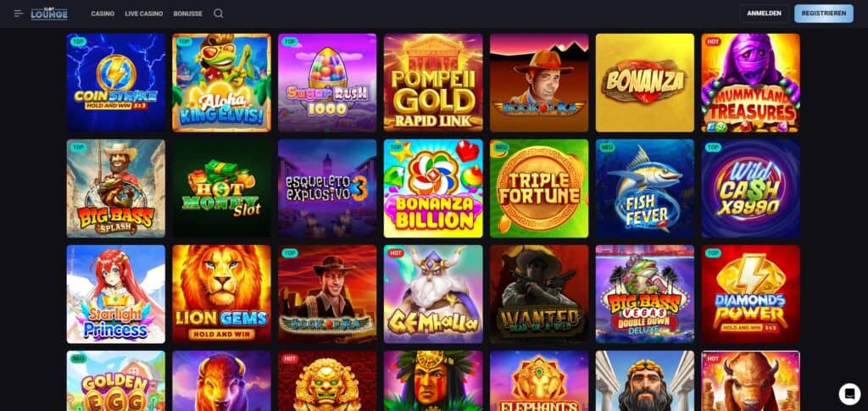Select Starlight Princess game tile
Screen dimensions: 868x411
[x=115, y=294]
